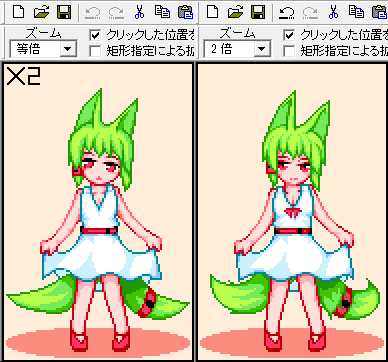Copy icon in left window toolbar

pyautogui.click(x=162, y=12)
